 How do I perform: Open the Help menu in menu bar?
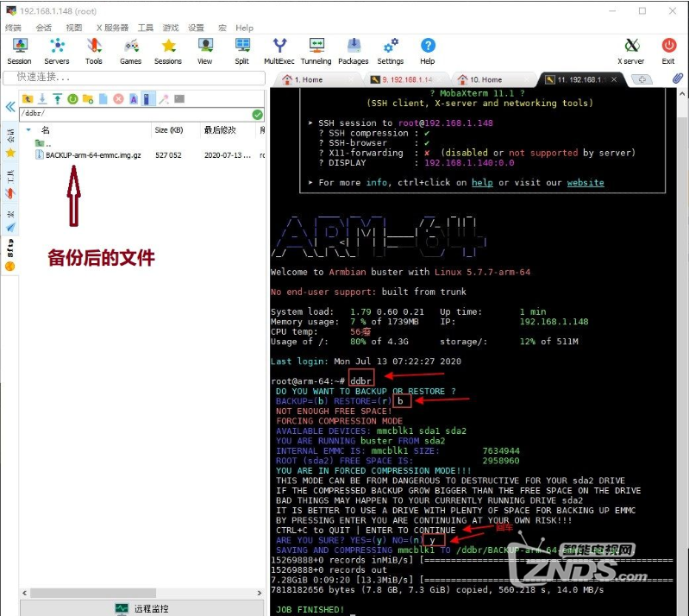coord(244,28)
